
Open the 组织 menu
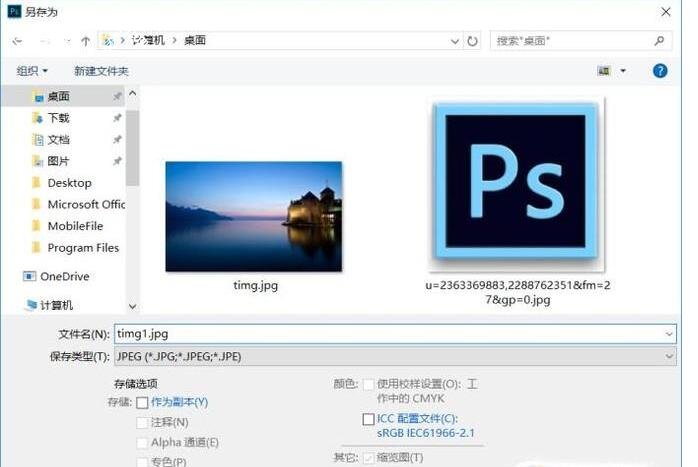(x=32, y=71)
